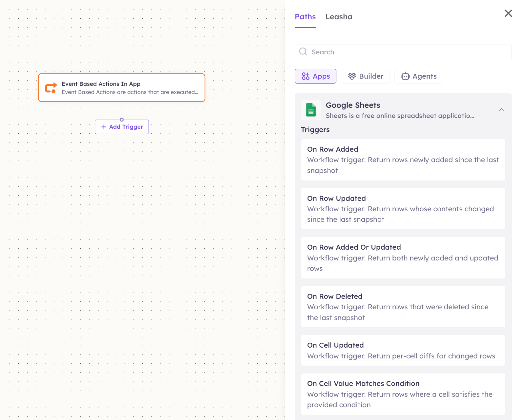Open the Paths tab
Image resolution: width=520 pixels, height=420 pixels.
point(305,17)
